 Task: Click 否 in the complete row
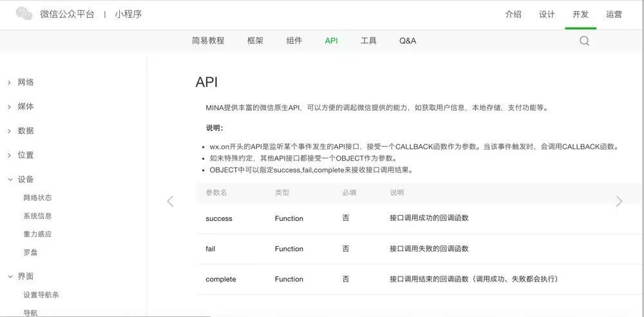click(346, 279)
